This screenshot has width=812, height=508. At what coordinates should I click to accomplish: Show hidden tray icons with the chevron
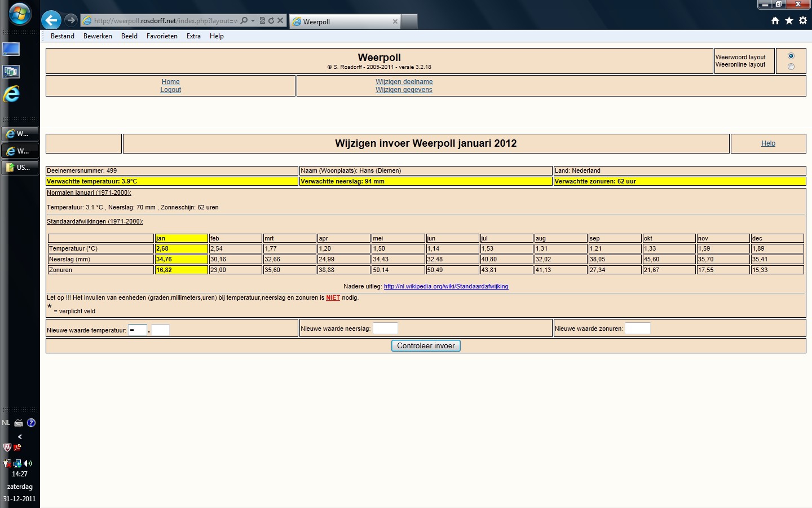[20, 437]
